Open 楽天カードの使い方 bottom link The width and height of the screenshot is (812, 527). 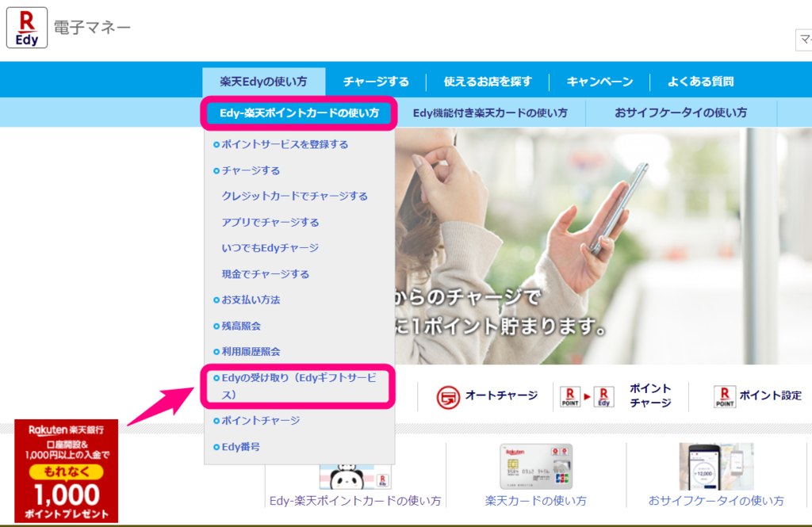click(536, 501)
